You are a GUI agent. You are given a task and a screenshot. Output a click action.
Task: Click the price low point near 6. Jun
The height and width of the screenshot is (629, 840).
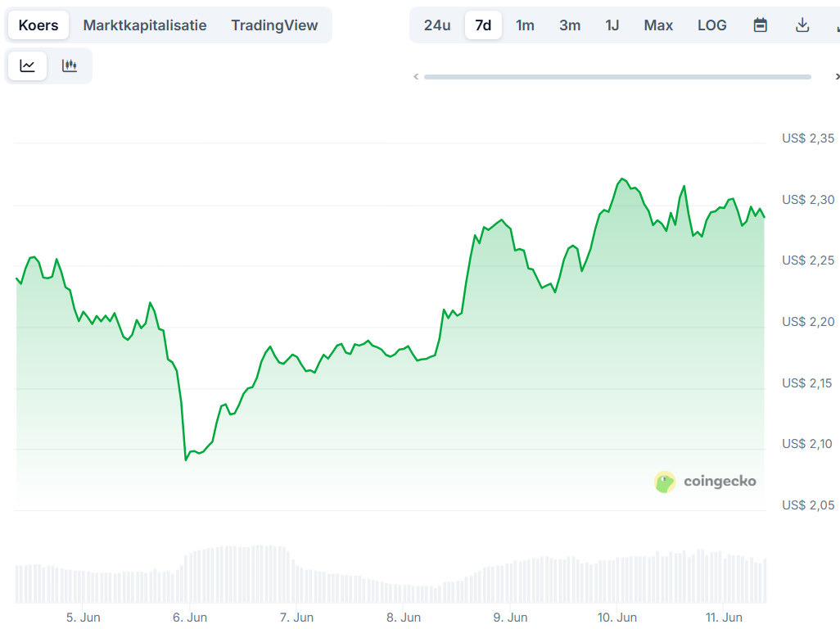186,459
